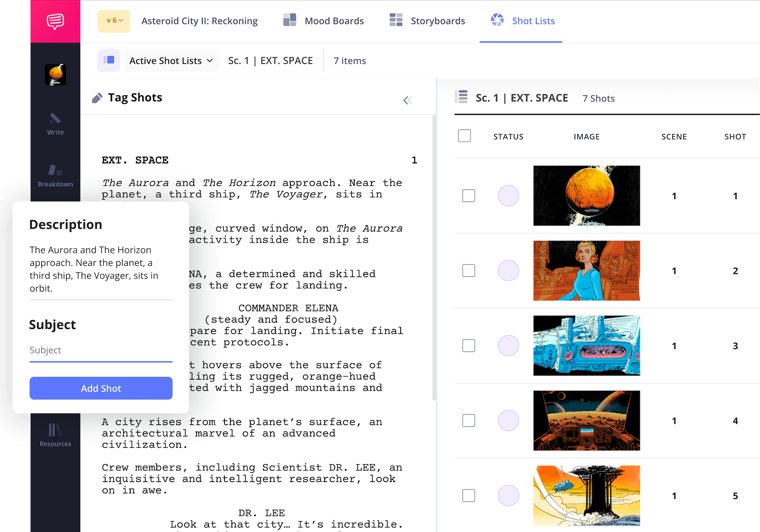Image resolution: width=760 pixels, height=532 pixels.
Task: Check the select-all checkbox in the header row
Action: [464, 136]
